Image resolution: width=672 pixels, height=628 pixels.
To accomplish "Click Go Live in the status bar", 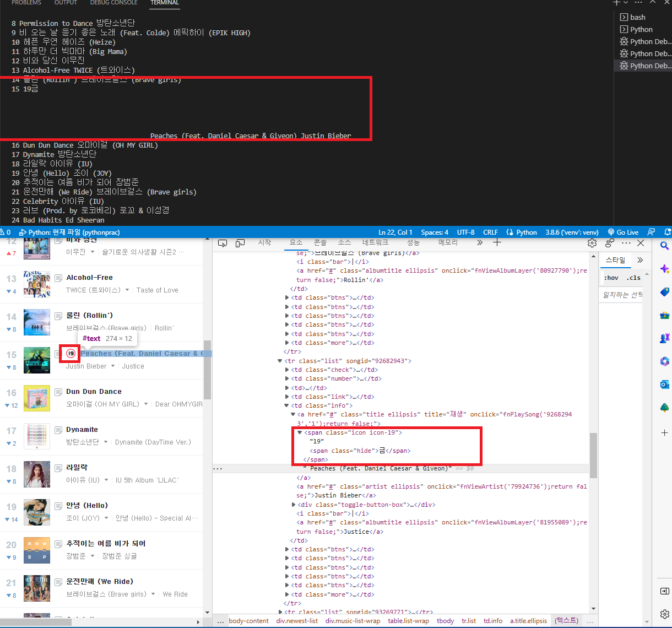I will tap(623, 232).
